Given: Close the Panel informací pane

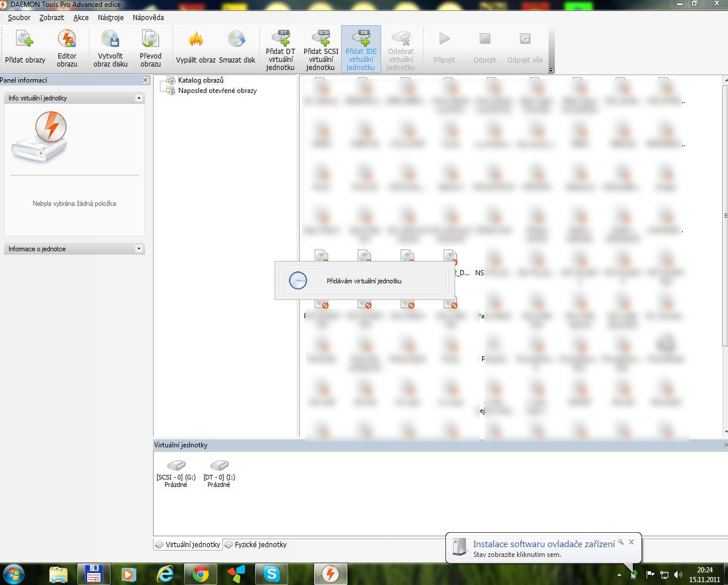Looking at the screenshot, I should point(146,80).
